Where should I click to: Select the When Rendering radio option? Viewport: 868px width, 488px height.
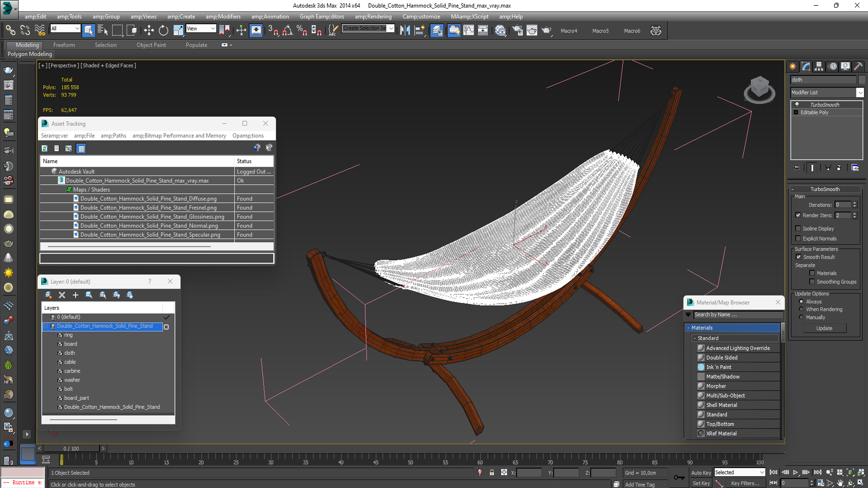(801, 310)
